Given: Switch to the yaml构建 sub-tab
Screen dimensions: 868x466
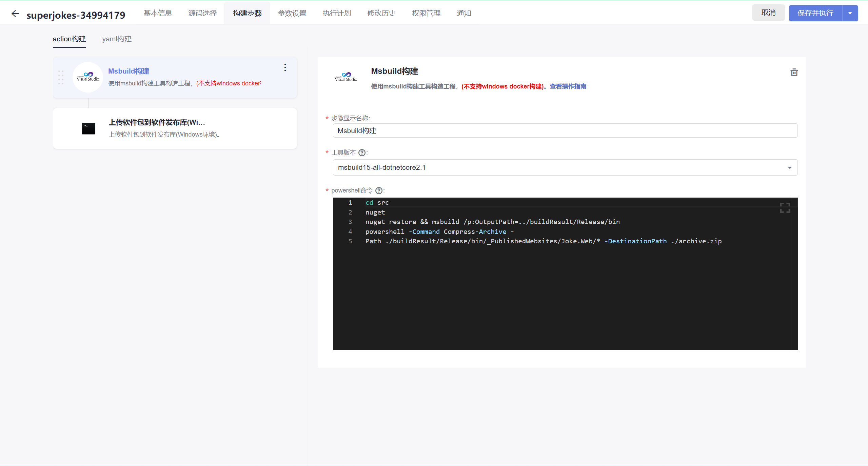Looking at the screenshot, I should 117,39.
